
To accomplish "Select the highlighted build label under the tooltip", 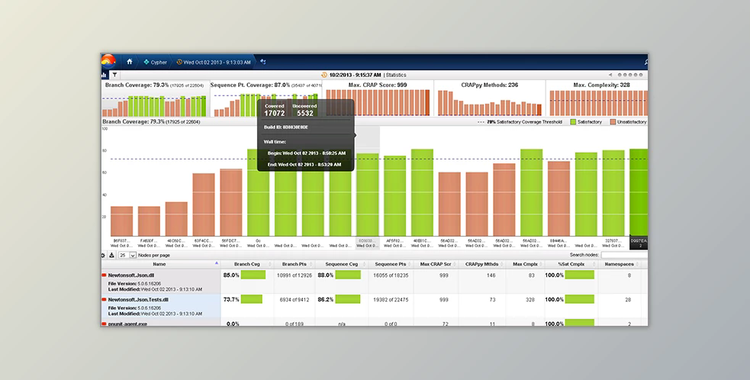I will tap(367, 243).
